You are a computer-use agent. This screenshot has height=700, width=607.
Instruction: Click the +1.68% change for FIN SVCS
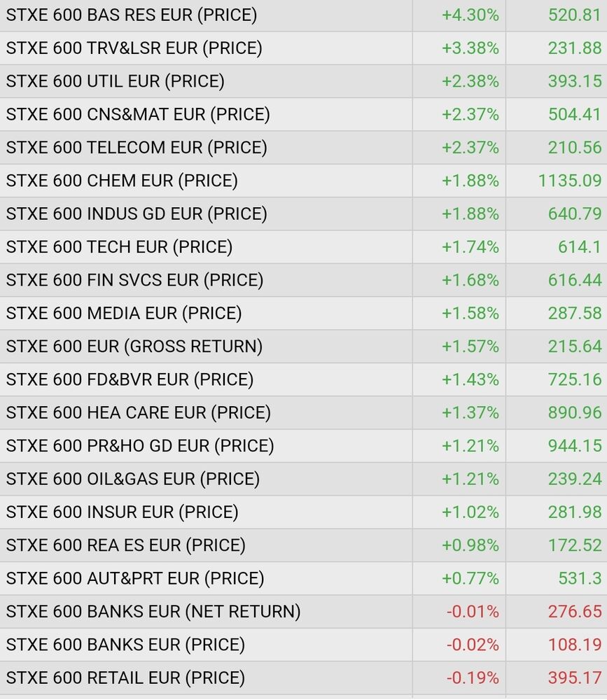pyautogui.click(x=470, y=280)
